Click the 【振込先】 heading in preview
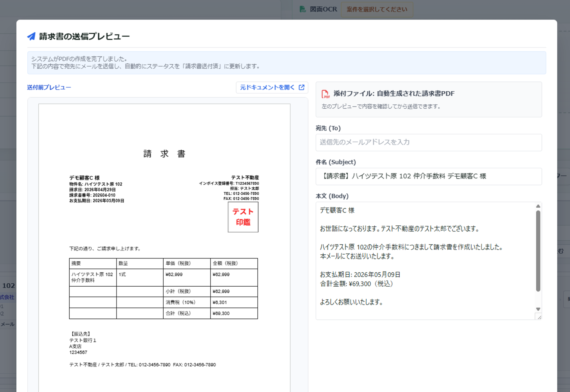Screen dimensions: 570x392 pos(81,334)
